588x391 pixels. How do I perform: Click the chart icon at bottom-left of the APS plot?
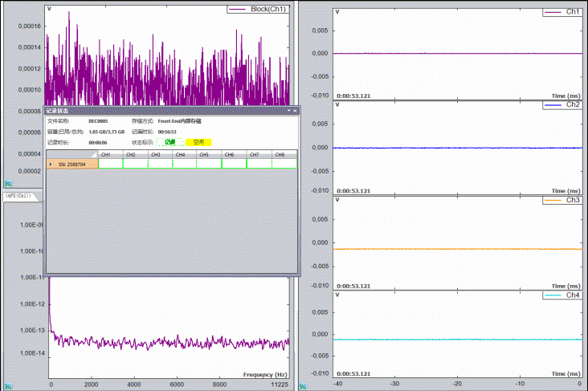8,385
